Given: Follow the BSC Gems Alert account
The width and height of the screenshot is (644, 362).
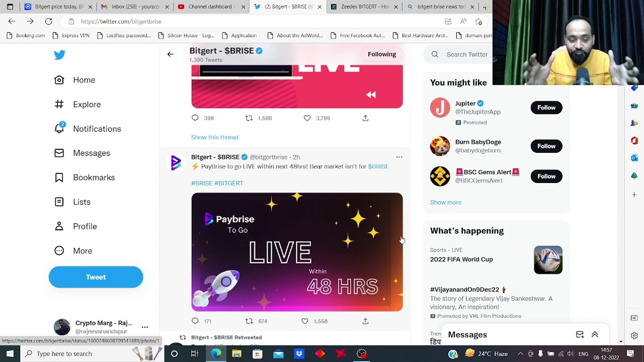Looking at the screenshot, I should [x=546, y=176].
